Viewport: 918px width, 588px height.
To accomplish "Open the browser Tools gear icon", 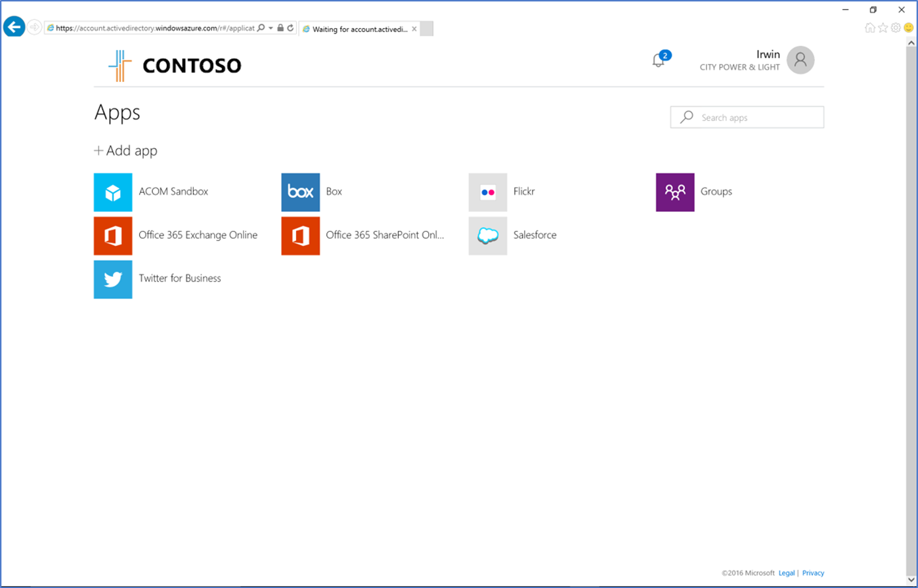I will click(x=896, y=28).
